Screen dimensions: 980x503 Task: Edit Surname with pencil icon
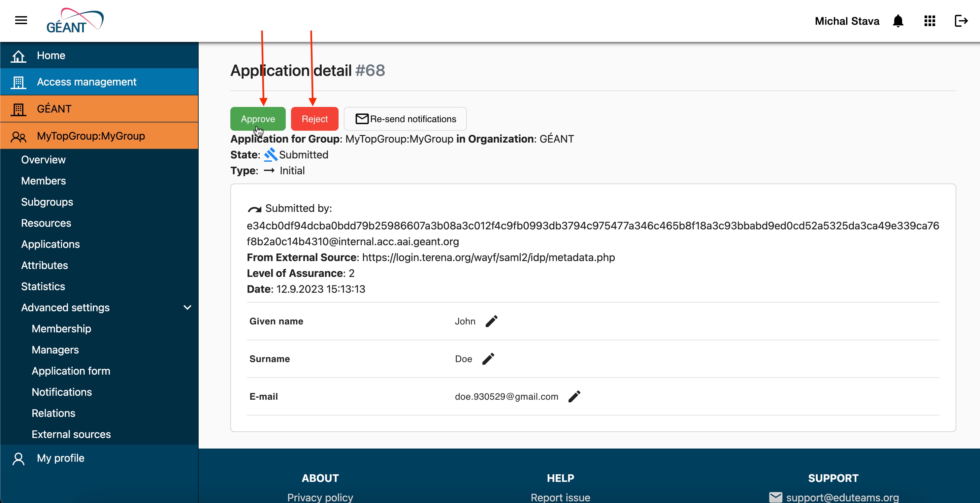coord(488,359)
